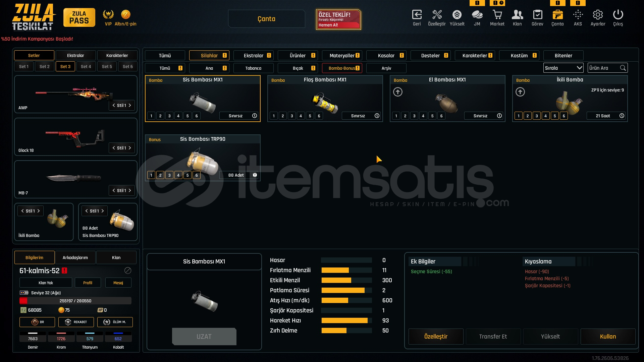
Task: Click the Patlama Süresi stat bar
Action: 346,290
